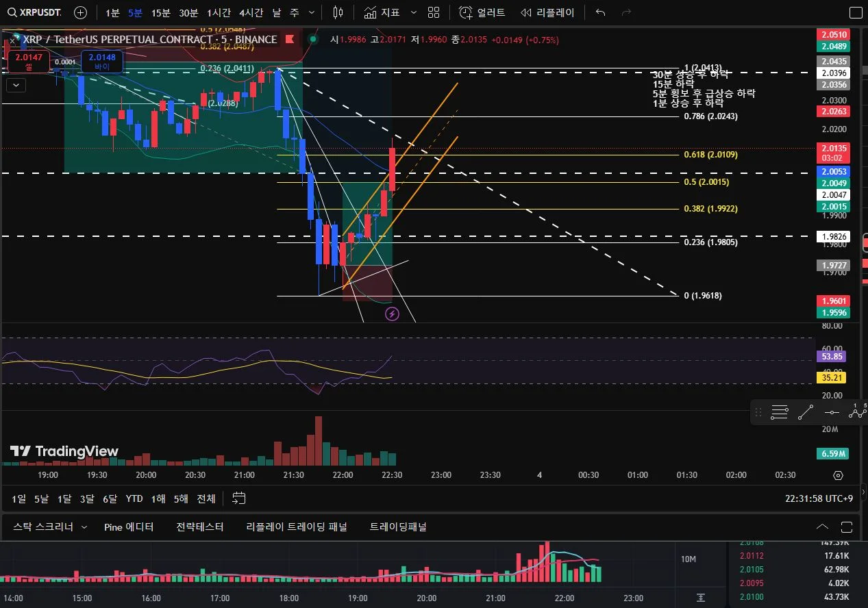The height and width of the screenshot is (608, 868).
Task: Expand the time interval dropdown arrow
Action: (x=312, y=12)
